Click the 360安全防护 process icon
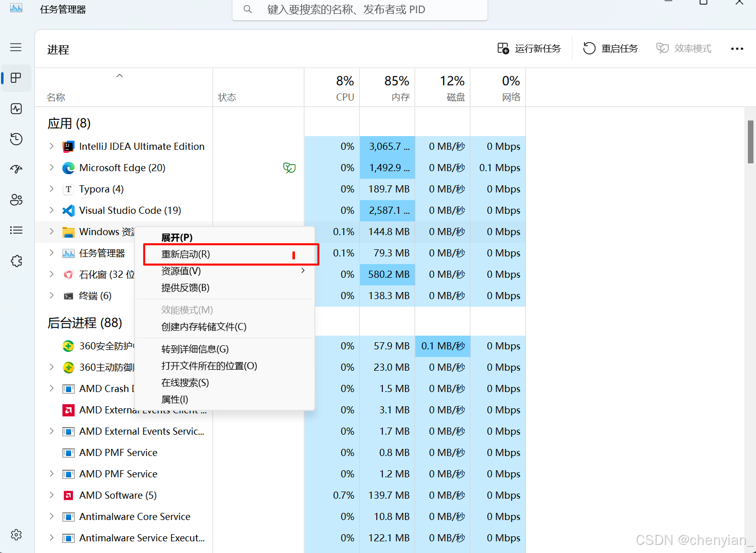This screenshot has height=553, width=756. point(68,346)
